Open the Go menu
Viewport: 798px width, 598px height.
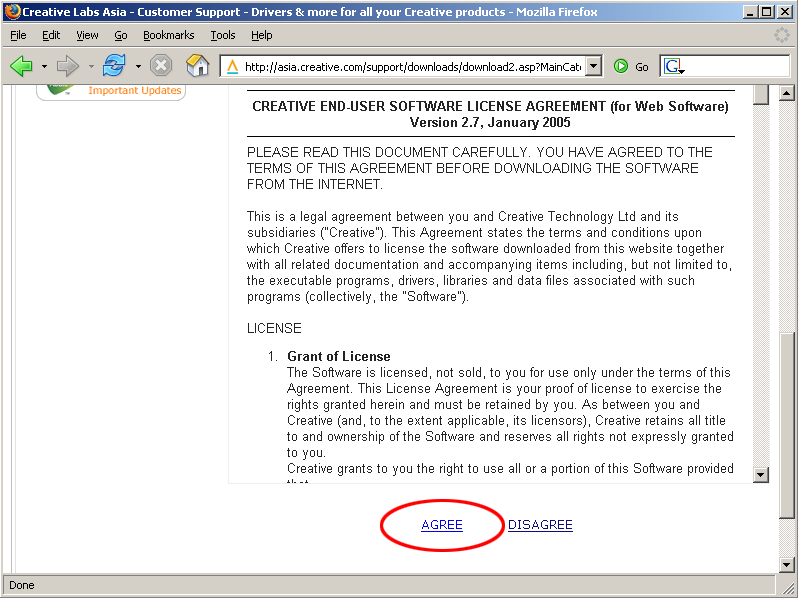click(x=121, y=35)
